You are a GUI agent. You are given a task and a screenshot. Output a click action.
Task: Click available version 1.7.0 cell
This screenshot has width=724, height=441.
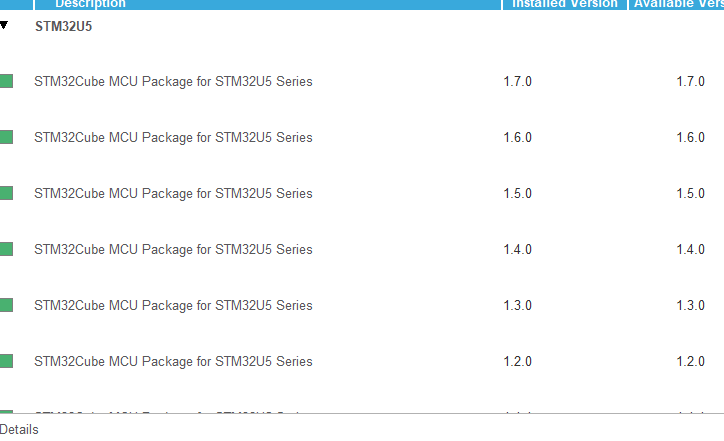(690, 81)
